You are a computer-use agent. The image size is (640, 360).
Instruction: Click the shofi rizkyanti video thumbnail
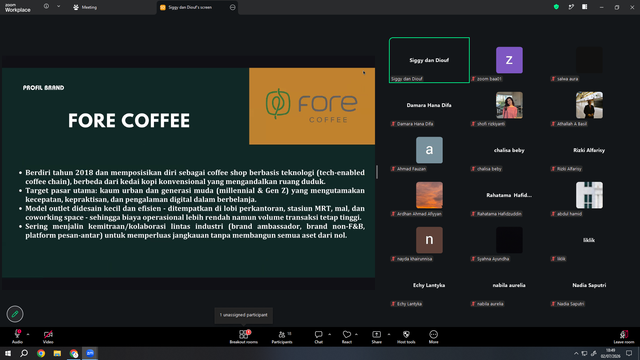509,105
